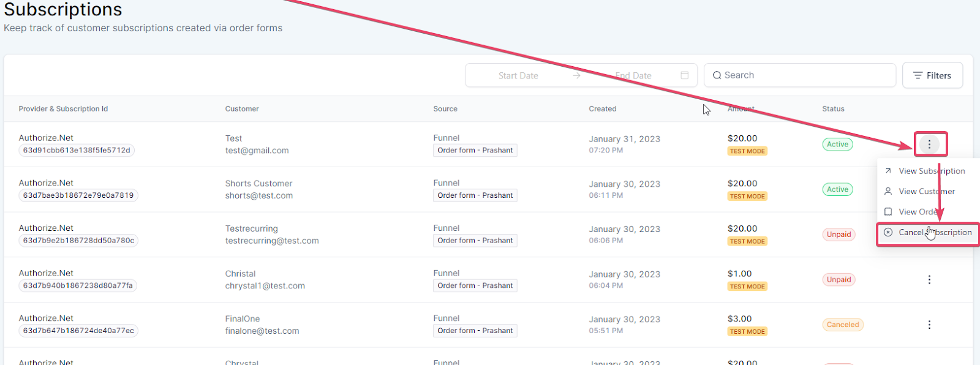Click the Canceled status badge for FinalOne
Screen dimensions: 980x365
pos(843,325)
